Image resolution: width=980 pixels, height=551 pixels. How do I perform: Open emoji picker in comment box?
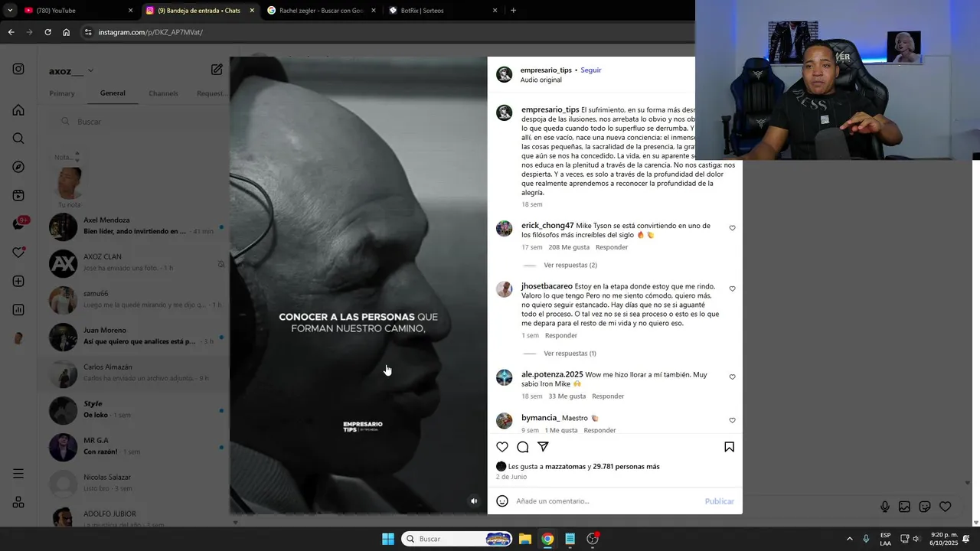tap(502, 501)
